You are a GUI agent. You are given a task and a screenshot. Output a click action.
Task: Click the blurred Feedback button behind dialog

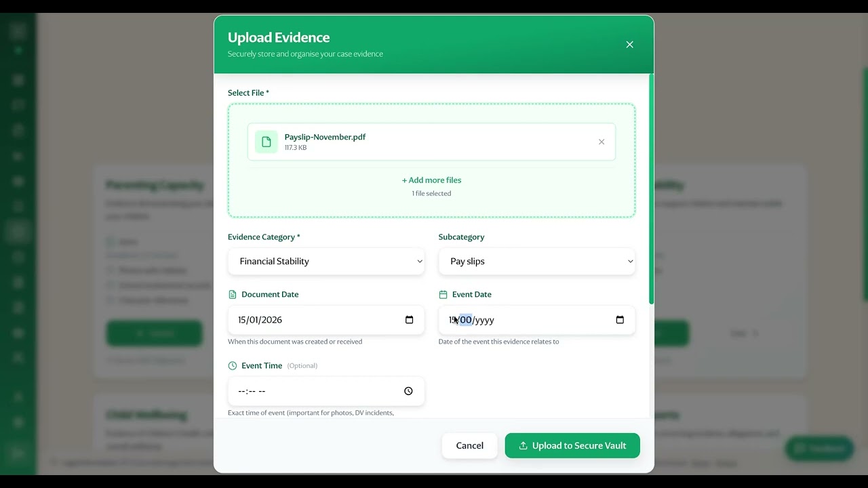coord(819,448)
